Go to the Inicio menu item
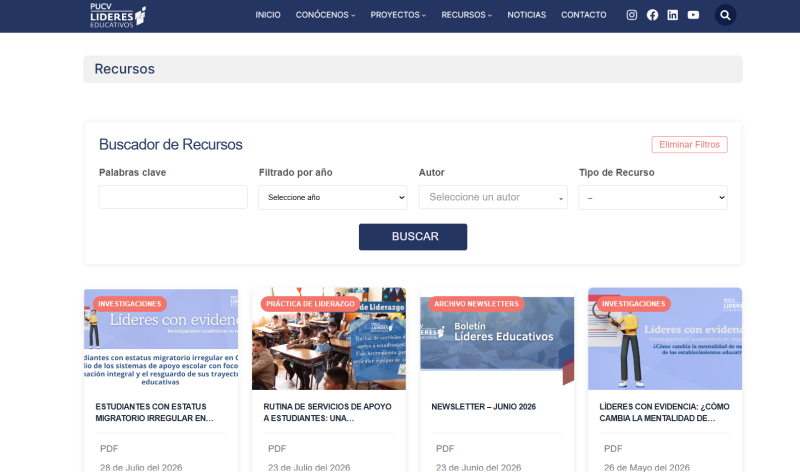 point(268,15)
